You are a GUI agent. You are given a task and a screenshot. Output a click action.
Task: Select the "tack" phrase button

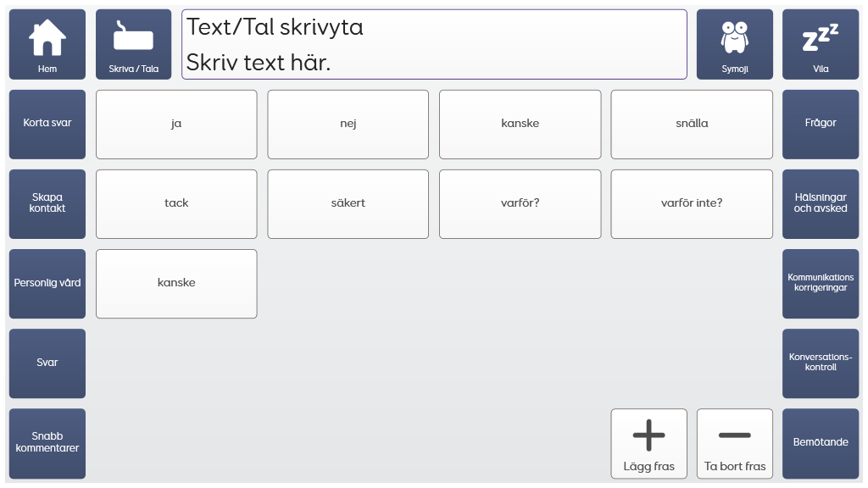coord(176,203)
